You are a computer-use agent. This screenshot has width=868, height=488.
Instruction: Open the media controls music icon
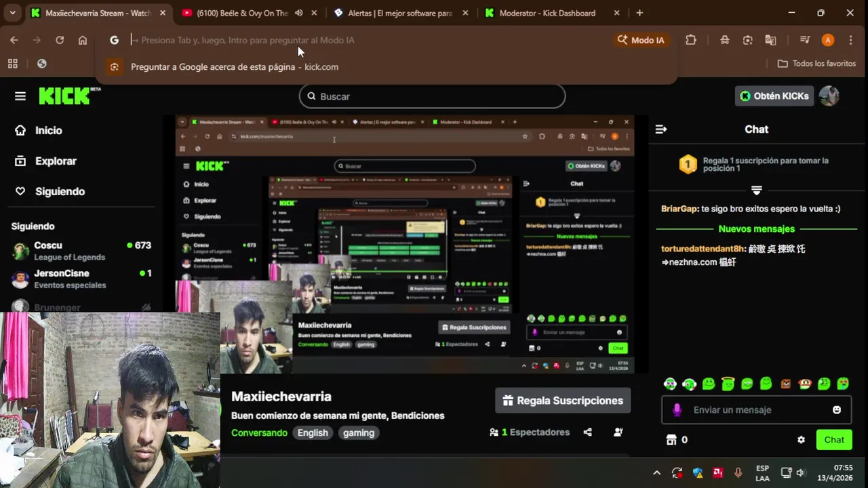[805, 40]
